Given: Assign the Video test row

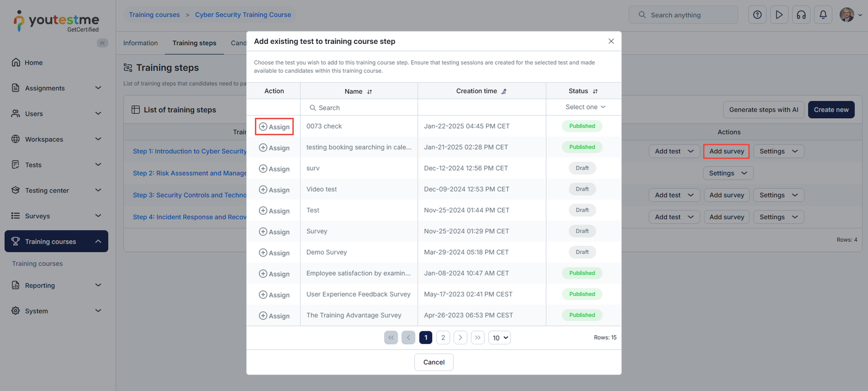Looking at the screenshot, I should click(275, 190).
